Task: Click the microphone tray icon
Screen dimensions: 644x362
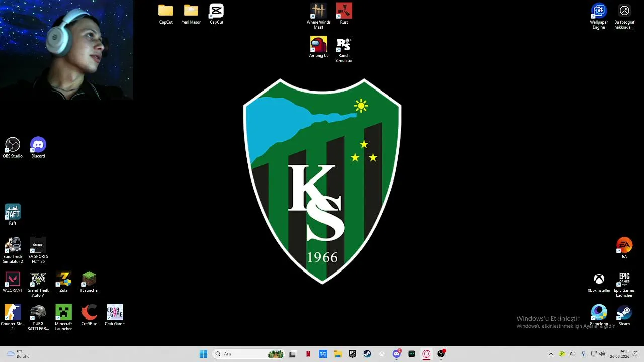Action: (x=584, y=354)
